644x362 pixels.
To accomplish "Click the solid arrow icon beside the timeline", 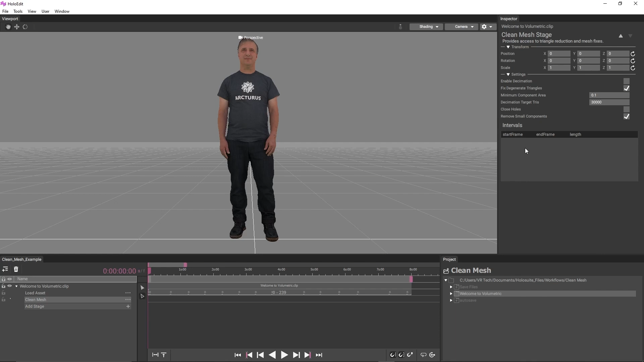I will click(142, 288).
